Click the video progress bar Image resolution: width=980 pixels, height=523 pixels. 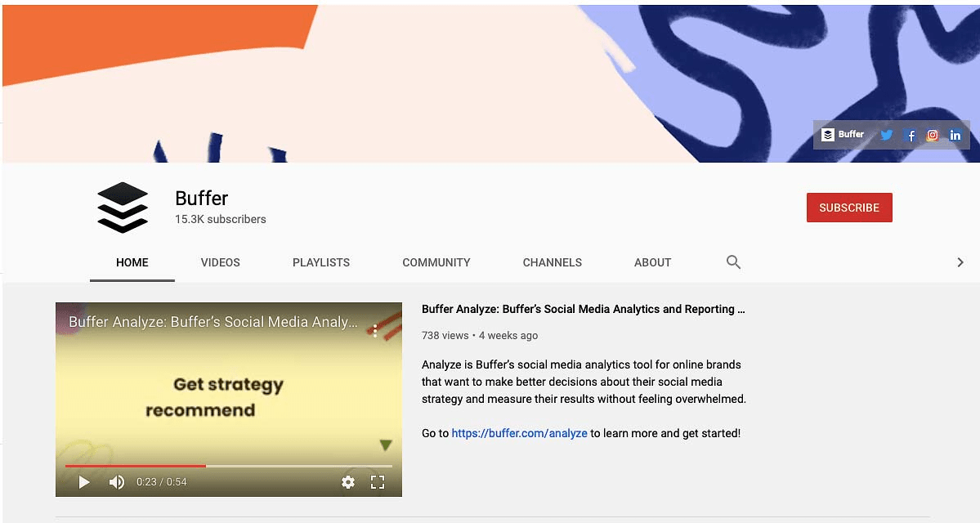point(229,465)
